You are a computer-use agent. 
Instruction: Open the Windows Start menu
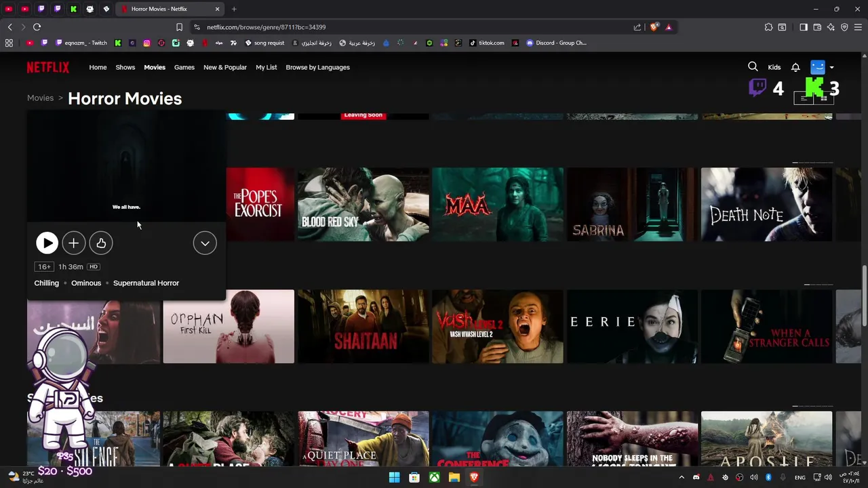click(x=394, y=477)
